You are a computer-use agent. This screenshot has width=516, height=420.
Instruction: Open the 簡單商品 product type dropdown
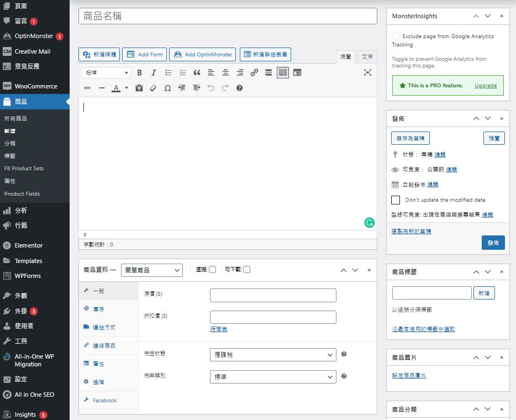[151, 270]
